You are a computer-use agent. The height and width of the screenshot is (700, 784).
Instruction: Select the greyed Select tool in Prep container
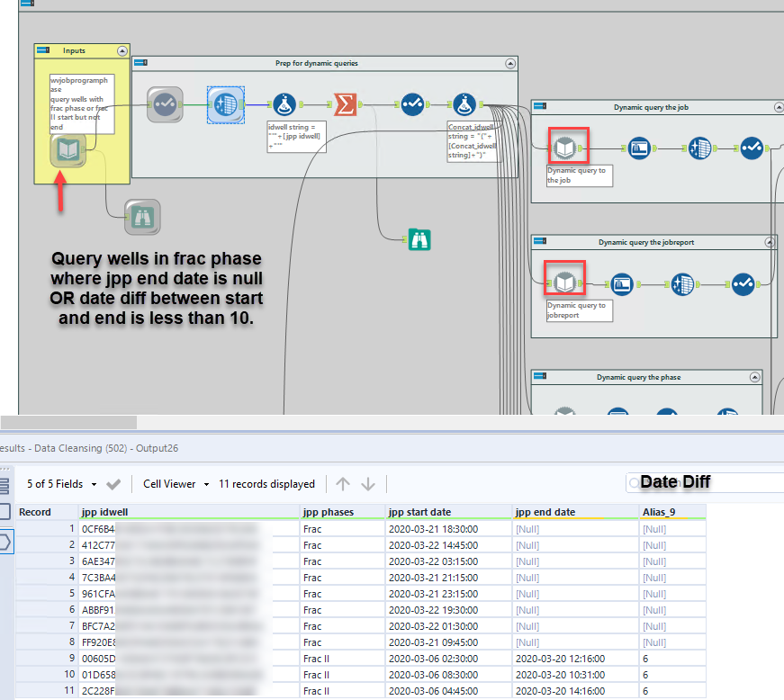pos(165,104)
